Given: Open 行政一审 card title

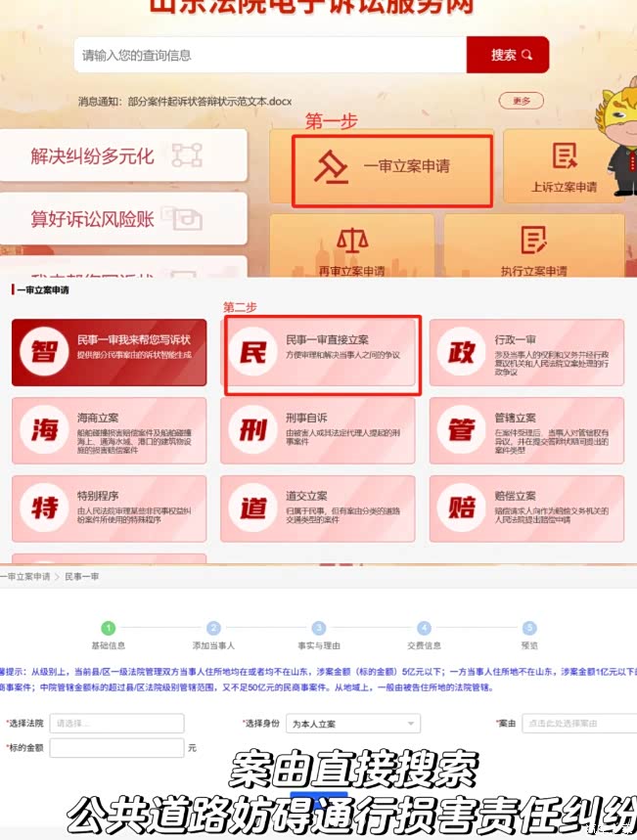Looking at the screenshot, I should pos(515,339).
